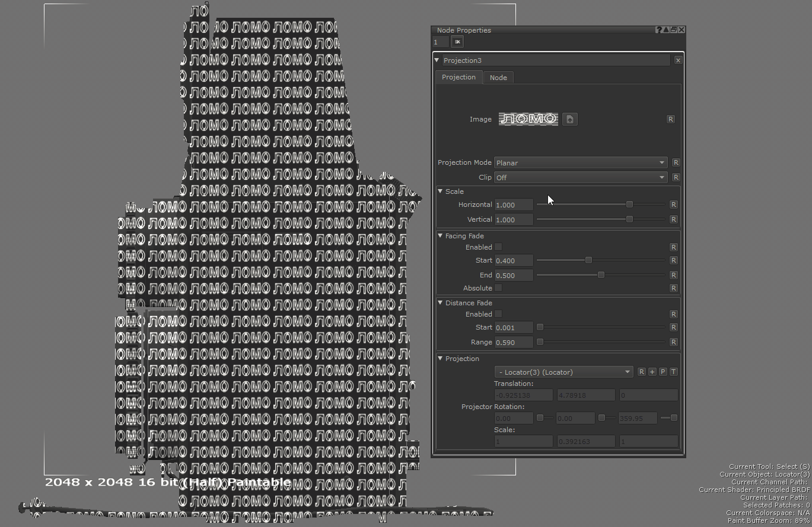Reset the Image property using its R button
This screenshot has width=812, height=527.
tap(670, 119)
